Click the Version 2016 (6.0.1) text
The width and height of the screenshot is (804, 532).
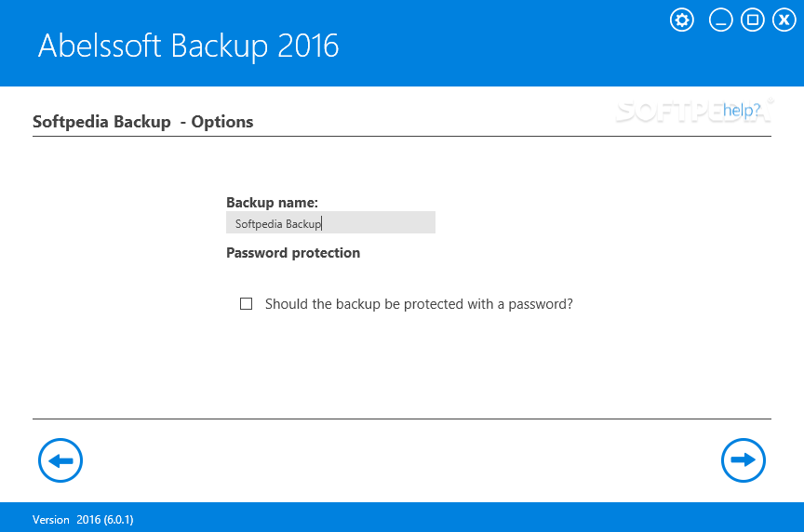83,520
